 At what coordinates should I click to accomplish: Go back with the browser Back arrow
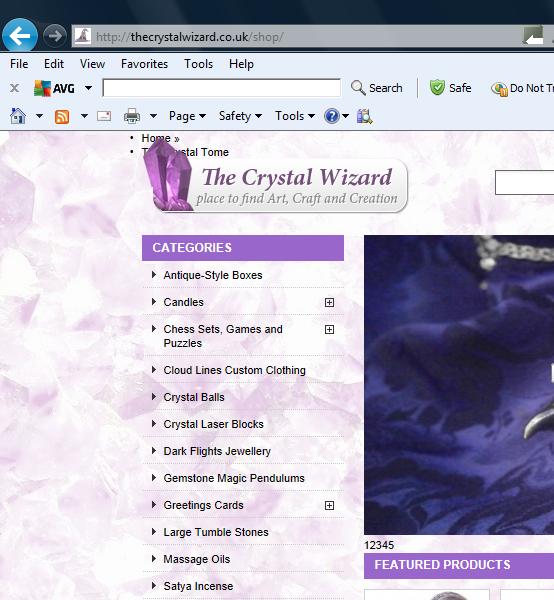[x=20, y=36]
